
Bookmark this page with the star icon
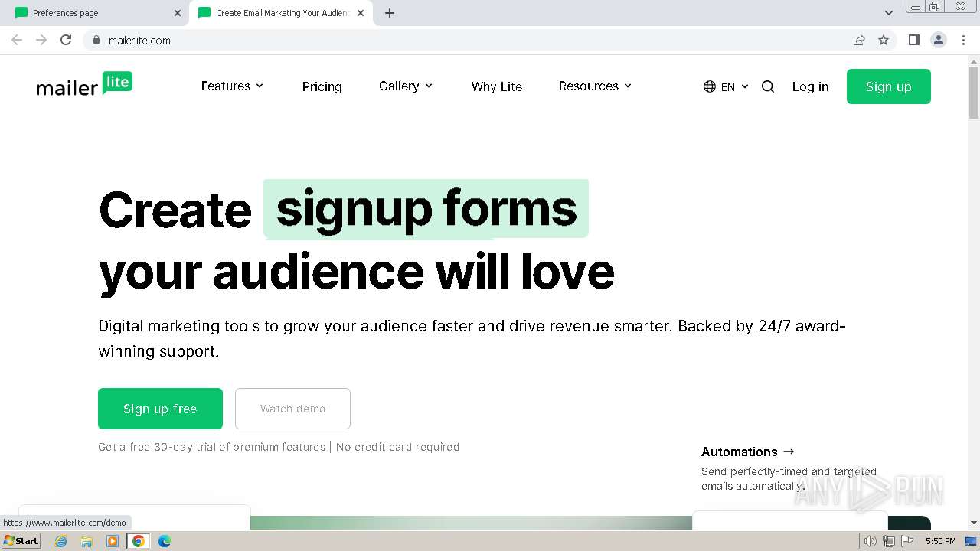click(x=884, y=40)
